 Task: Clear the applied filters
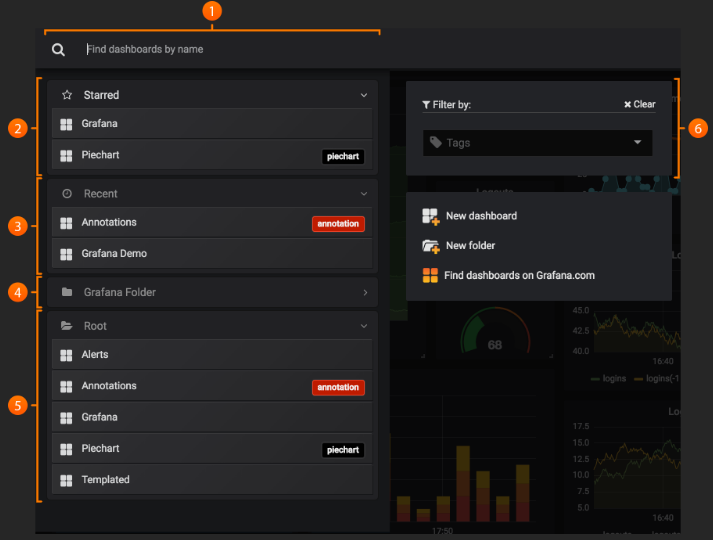pos(640,104)
